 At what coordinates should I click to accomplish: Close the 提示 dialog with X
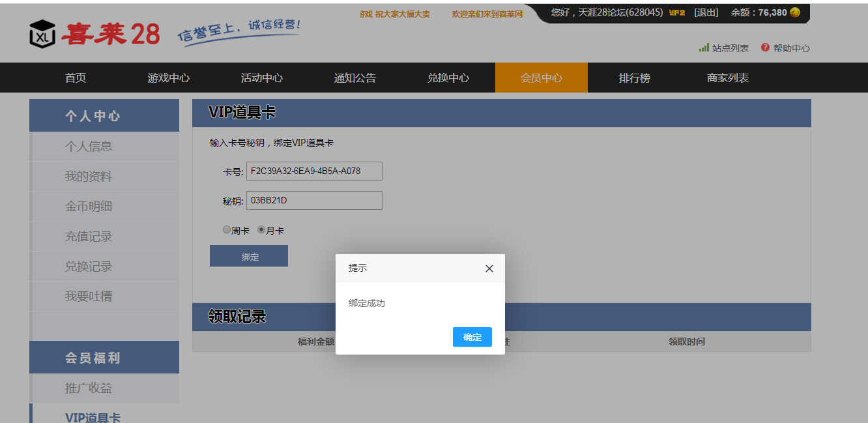[489, 269]
